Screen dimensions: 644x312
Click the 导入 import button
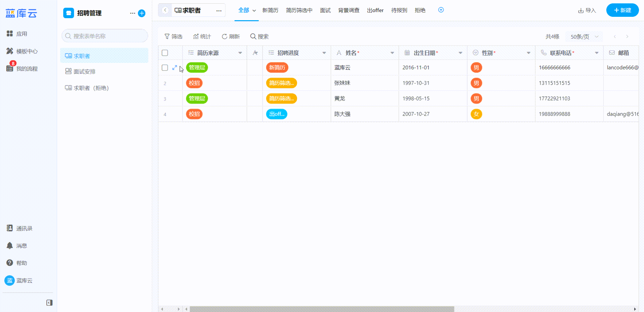point(587,10)
